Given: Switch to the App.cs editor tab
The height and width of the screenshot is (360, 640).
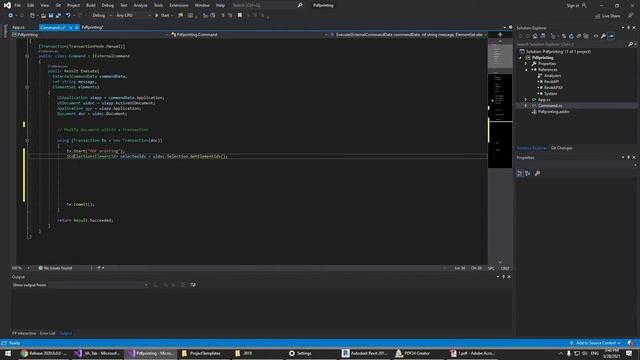Looking at the screenshot, I should [18, 27].
